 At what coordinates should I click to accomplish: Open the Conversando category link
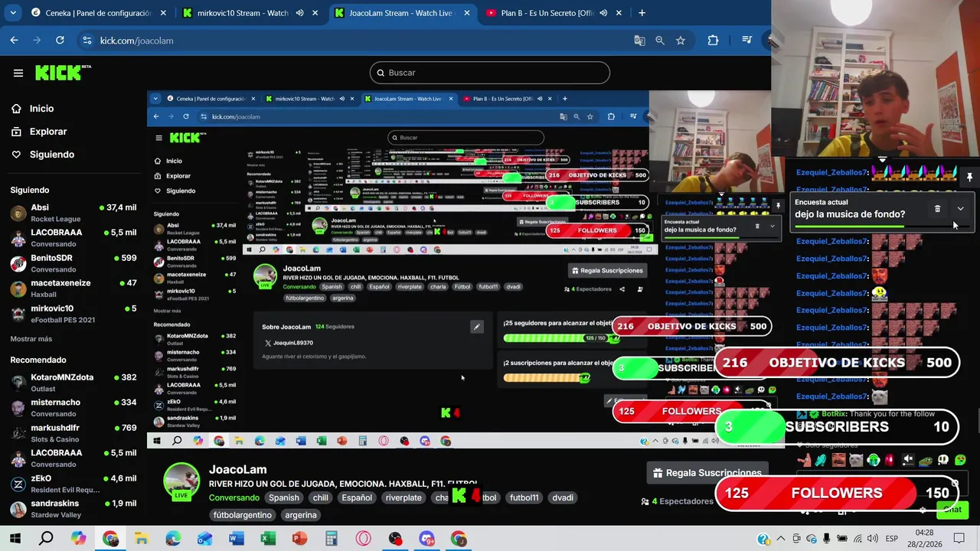234,497
